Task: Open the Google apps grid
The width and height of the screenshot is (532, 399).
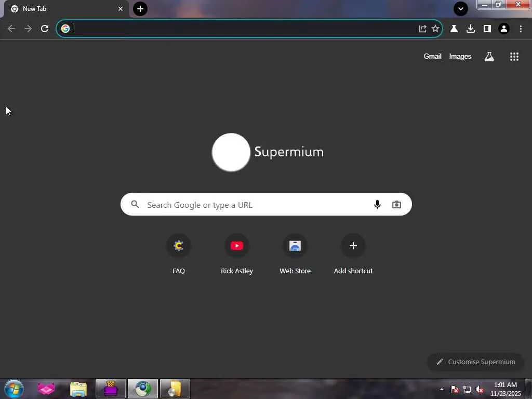Action: point(514,56)
